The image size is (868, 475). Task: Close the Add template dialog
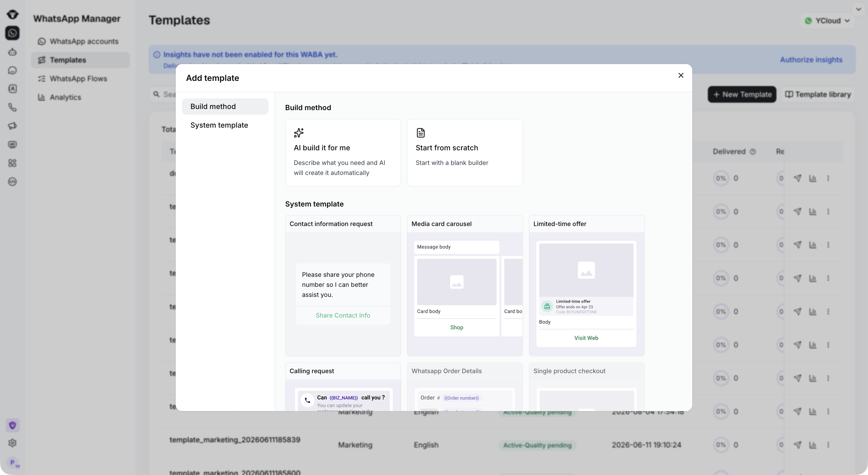point(681,75)
